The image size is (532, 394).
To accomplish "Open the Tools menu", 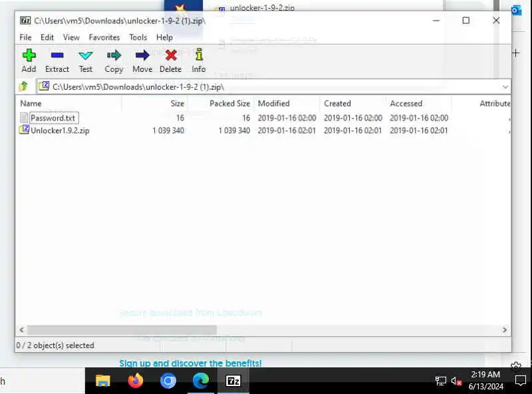I will click(x=138, y=37).
